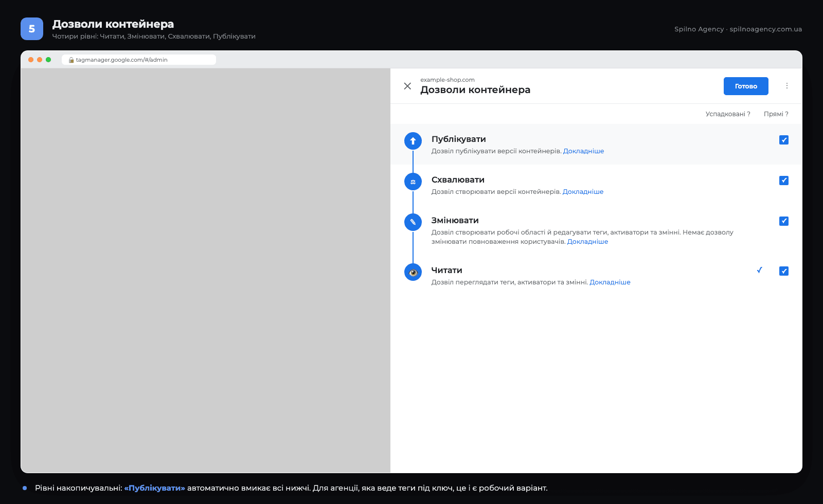This screenshot has width=823, height=504.
Task: Toggle the Схвалювати permission checkbox
Action: 784,181
